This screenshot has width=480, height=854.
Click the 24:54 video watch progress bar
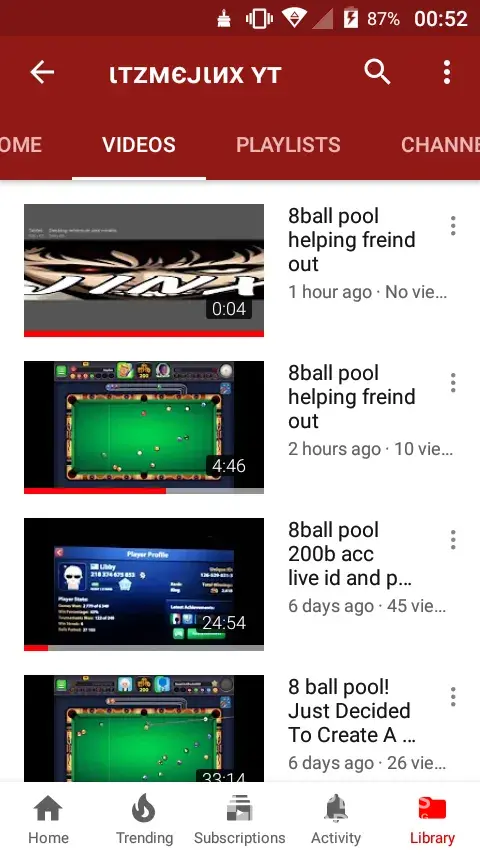click(144, 648)
